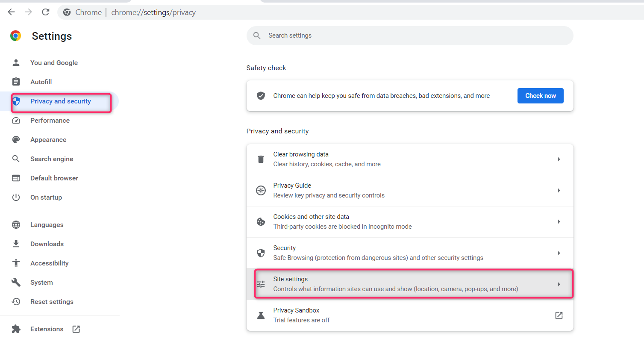Click the Accessibility figure icon in sidebar

[x=16, y=263]
